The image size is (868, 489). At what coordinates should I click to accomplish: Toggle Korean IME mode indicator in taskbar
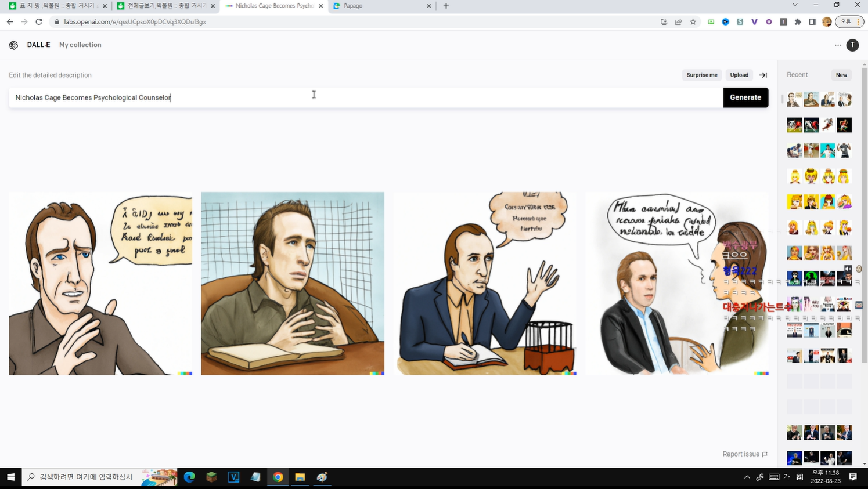pos(786,477)
